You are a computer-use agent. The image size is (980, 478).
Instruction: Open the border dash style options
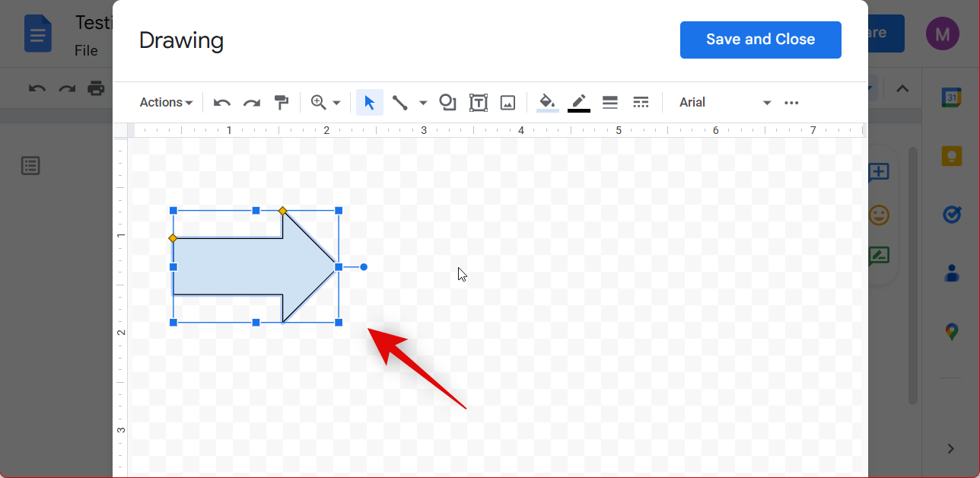tap(641, 103)
